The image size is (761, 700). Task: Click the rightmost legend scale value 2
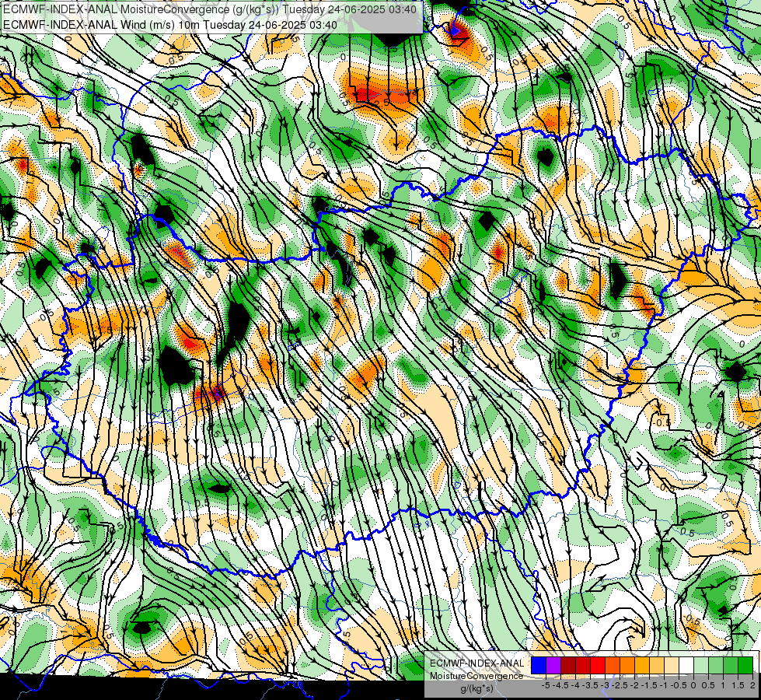point(752,685)
